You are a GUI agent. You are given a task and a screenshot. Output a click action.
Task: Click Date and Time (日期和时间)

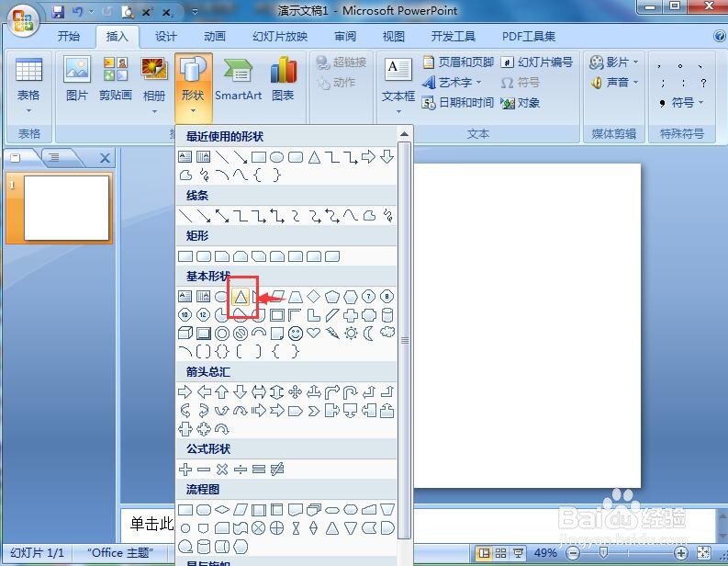tap(457, 102)
